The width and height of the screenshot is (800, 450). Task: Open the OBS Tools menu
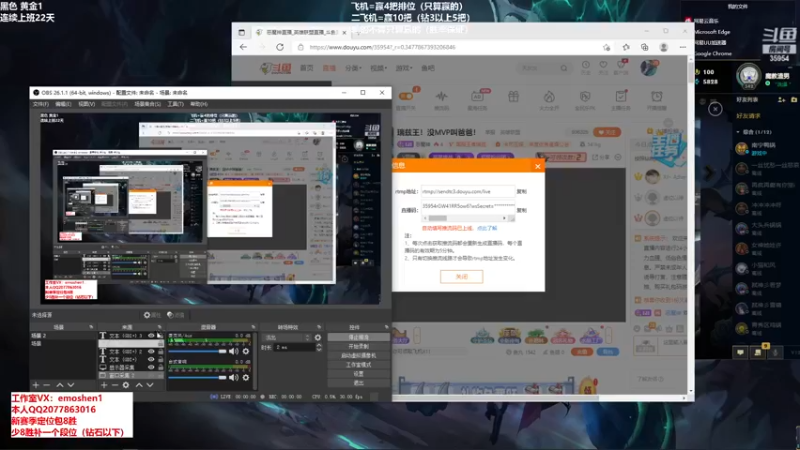point(176,104)
